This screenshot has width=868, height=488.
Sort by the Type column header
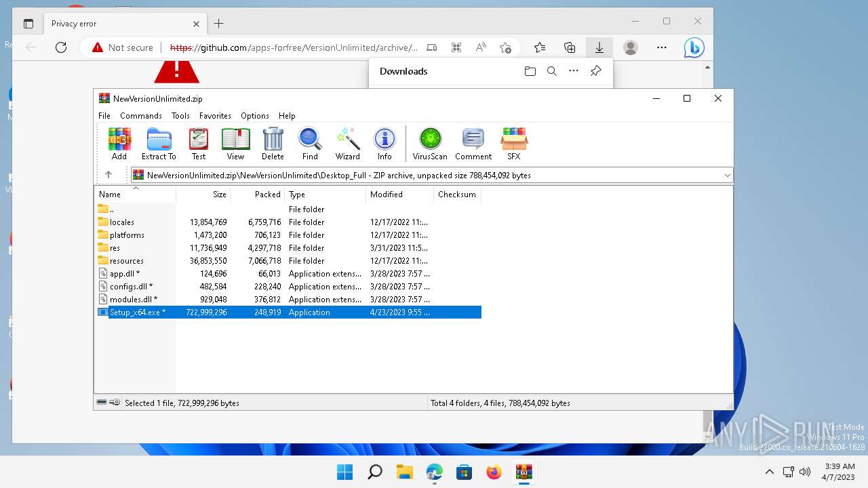pyautogui.click(x=325, y=195)
